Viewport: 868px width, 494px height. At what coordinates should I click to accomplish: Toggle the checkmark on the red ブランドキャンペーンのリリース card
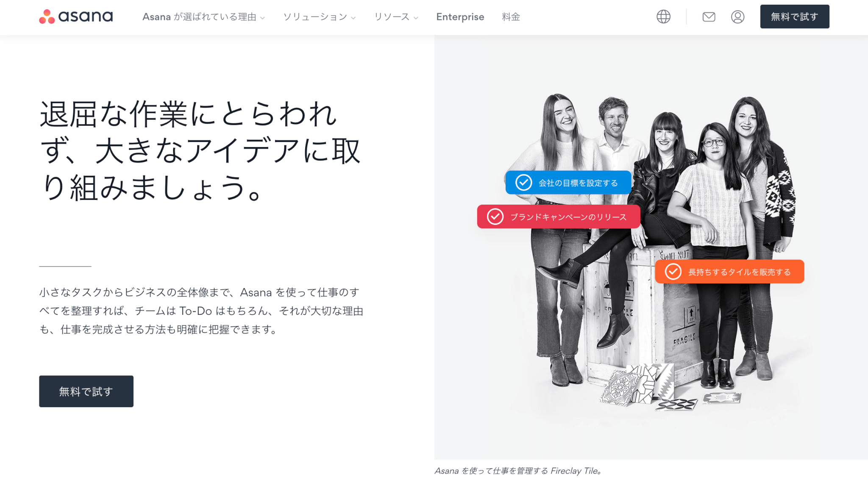[x=495, y=216]
